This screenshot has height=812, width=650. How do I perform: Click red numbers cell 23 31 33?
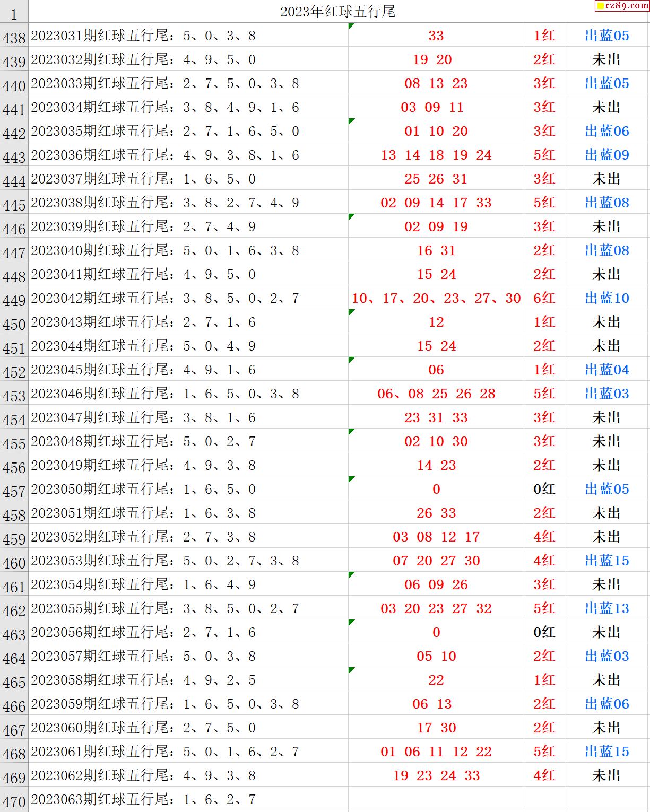click(x=436, y=417)
